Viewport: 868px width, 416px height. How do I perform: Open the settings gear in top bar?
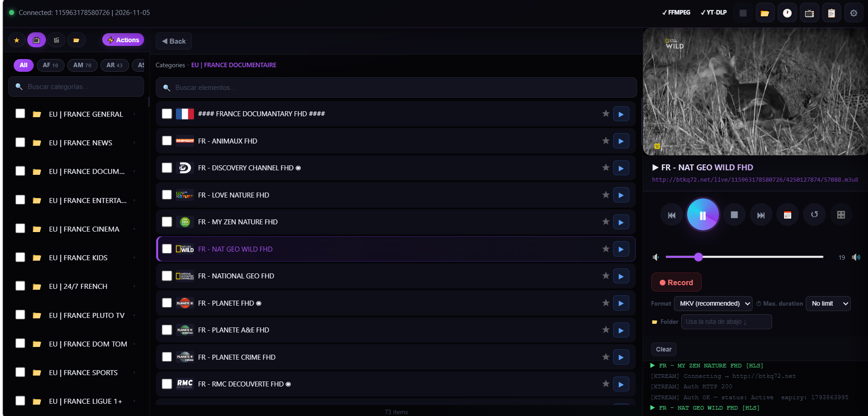[x=853, y=13]
